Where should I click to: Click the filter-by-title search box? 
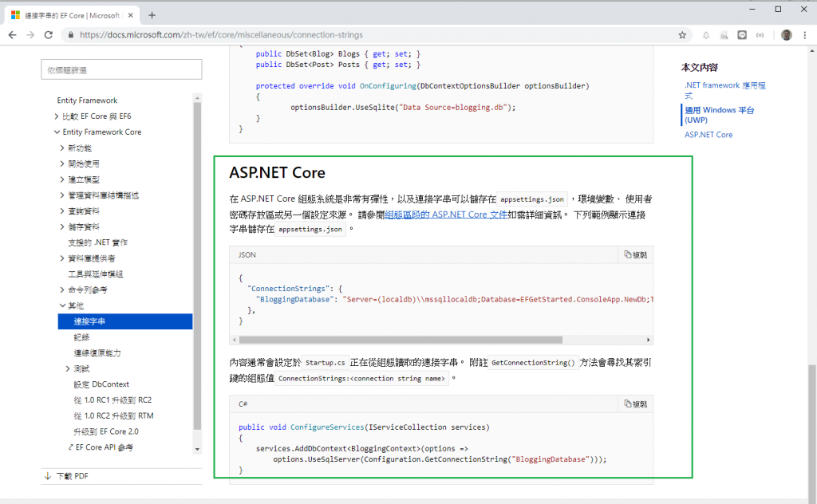(x=121, y=69)
